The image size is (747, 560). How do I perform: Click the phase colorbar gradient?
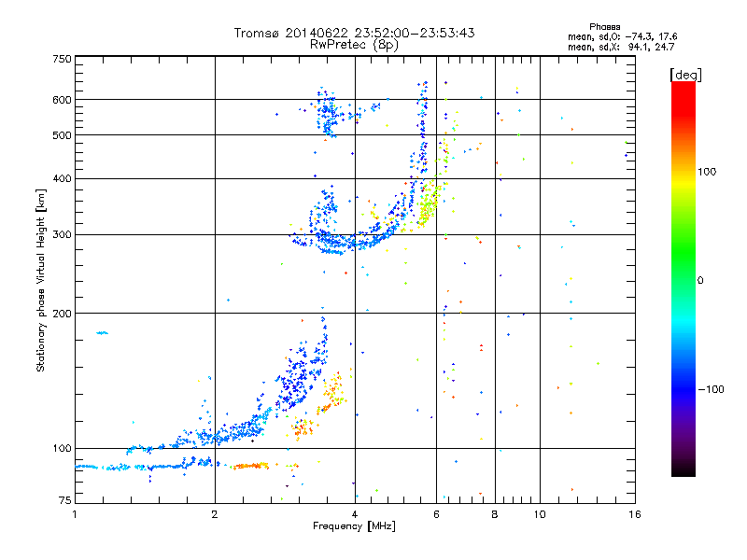point(684,278)
